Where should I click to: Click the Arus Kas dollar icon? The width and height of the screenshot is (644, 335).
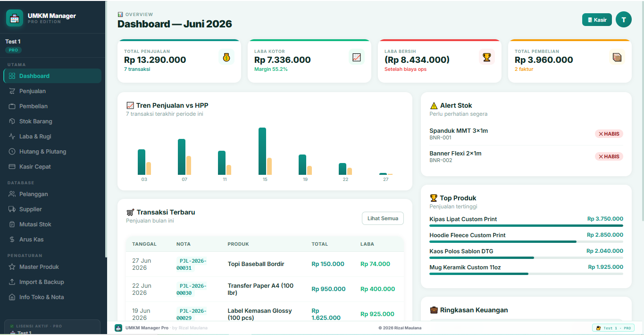coord(12,240)
